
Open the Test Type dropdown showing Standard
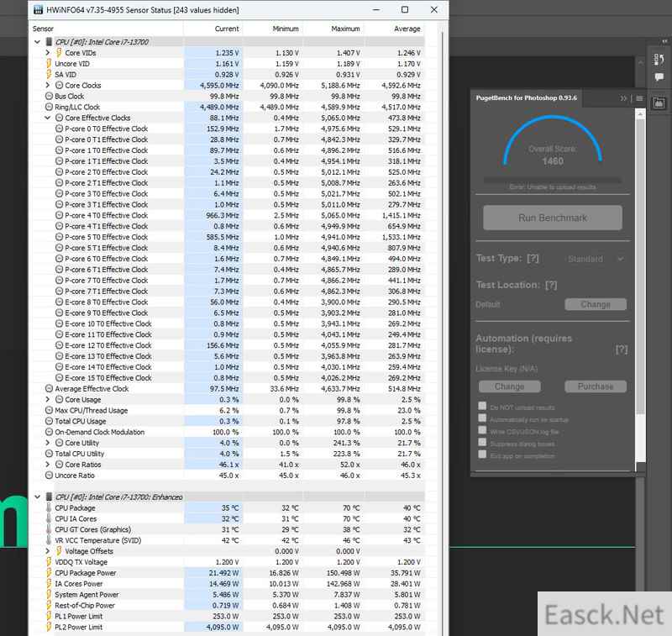coord(596,259)
